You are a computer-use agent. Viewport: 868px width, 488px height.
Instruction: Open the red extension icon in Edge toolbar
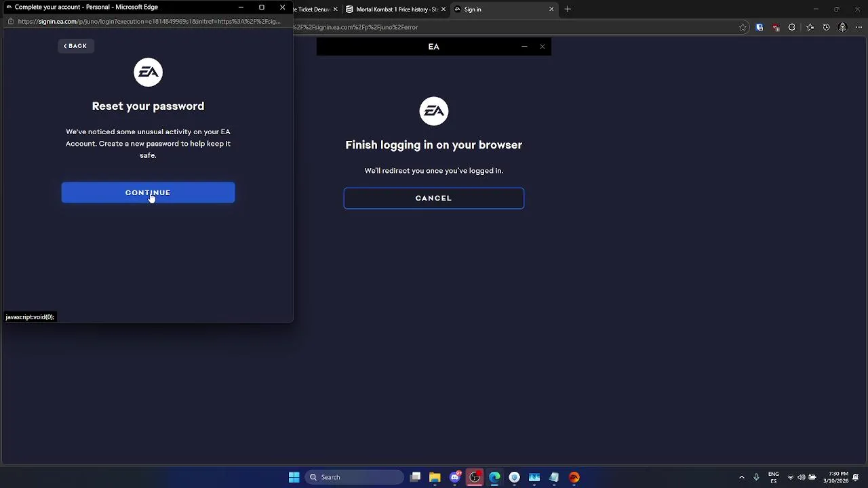[x=776, y=27]
